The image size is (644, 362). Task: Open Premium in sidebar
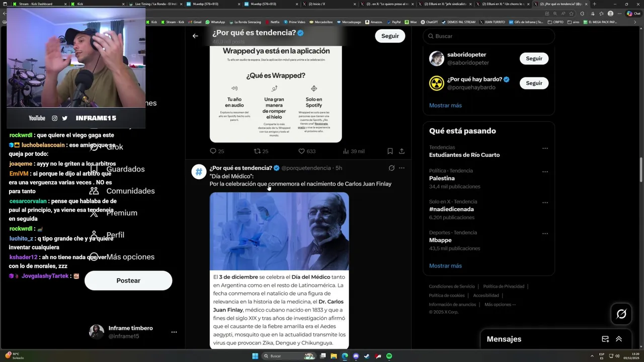(x=114, y=213)
